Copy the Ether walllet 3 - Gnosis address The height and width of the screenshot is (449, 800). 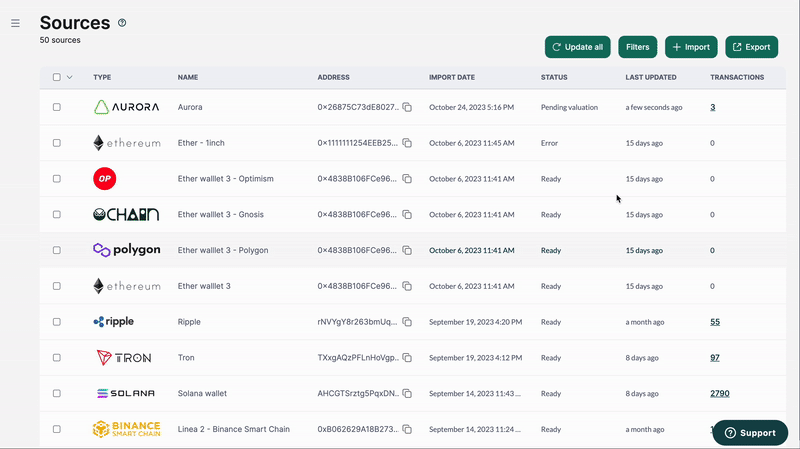tap(407, 214)
